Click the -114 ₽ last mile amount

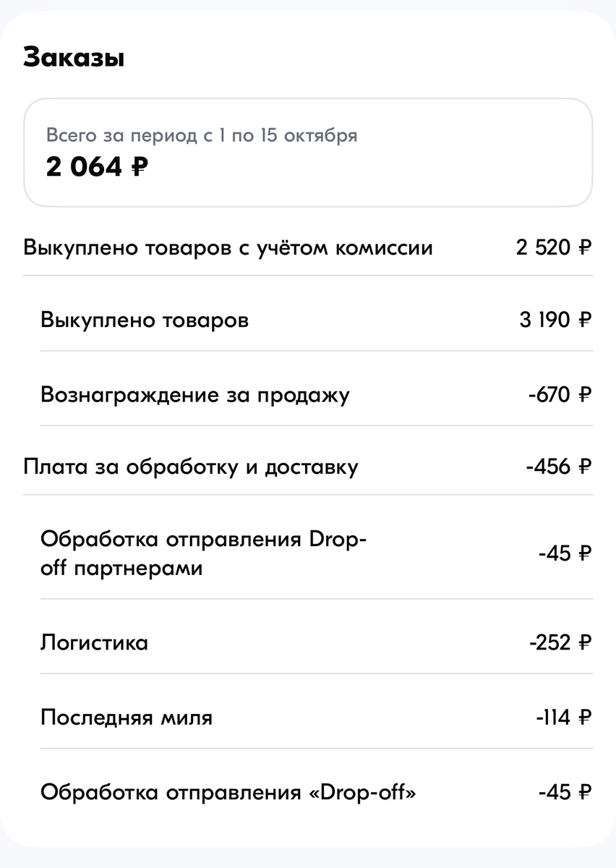click(563, 718)
